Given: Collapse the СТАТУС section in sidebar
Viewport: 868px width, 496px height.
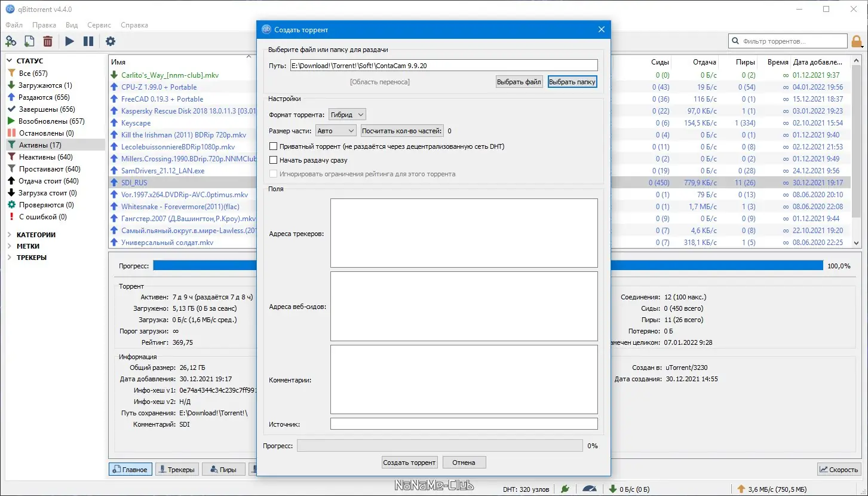Looking at the screenshot, I should pos(10,61).
